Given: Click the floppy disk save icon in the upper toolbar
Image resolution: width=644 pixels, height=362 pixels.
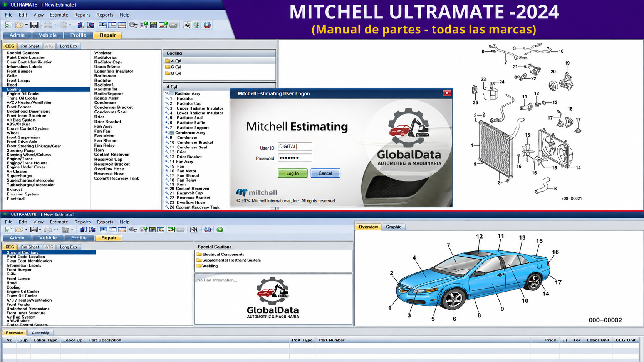Looking at the screenshot, I should pos(34,25).
